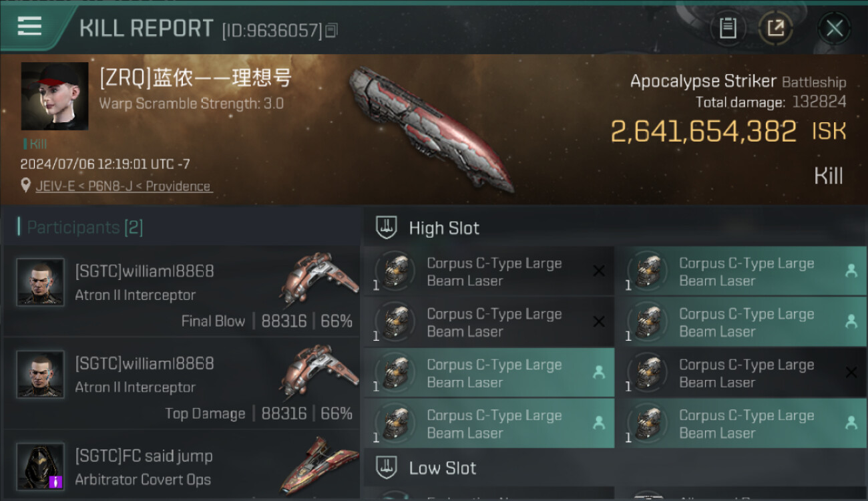Open the hamburger menu icon
Image resolution: width=868 pixels, height=501 pixels.
tap(29, 27)
